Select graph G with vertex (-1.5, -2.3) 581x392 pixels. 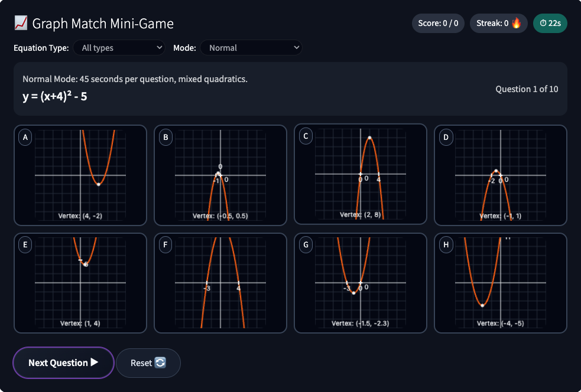360,283
